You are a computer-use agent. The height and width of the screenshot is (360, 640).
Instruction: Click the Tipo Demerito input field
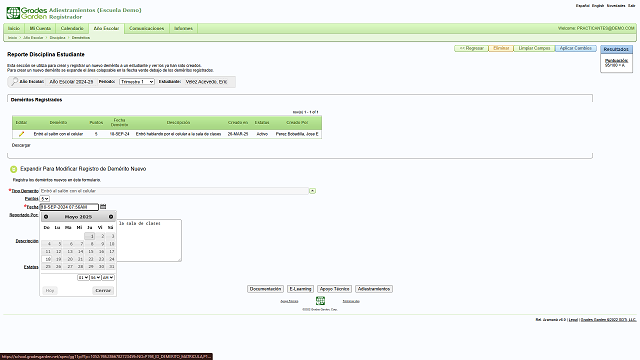[x=174, y=191]
